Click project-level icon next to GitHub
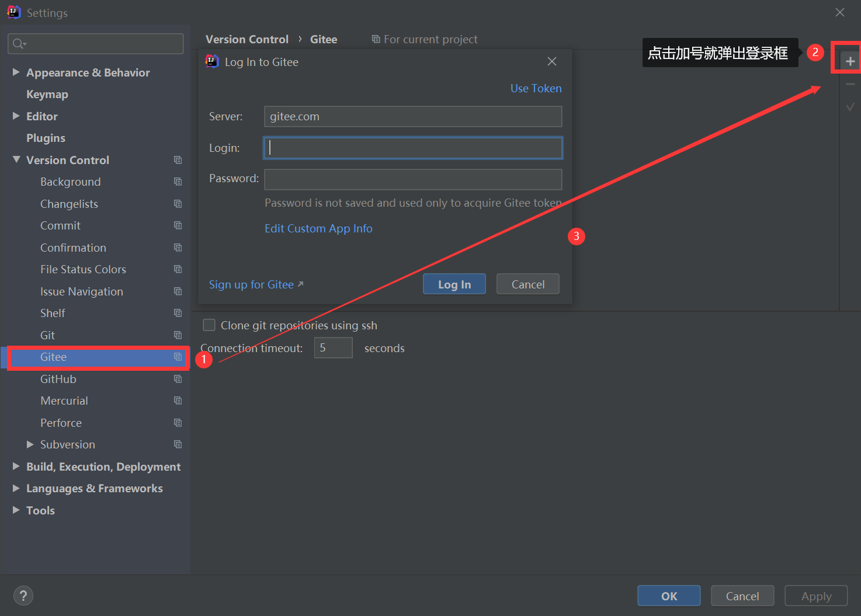The height and width of the screenshot is (616, 861). (178, 379)
